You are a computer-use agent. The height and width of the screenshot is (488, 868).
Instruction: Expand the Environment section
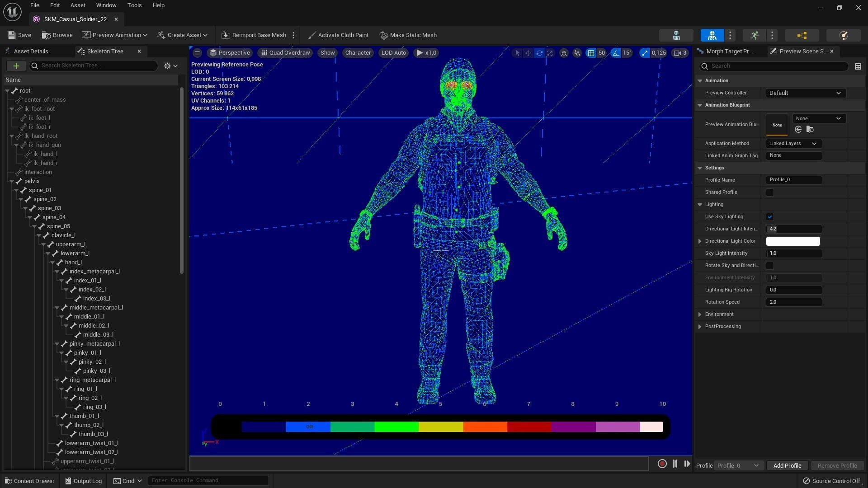click(700, 314)
